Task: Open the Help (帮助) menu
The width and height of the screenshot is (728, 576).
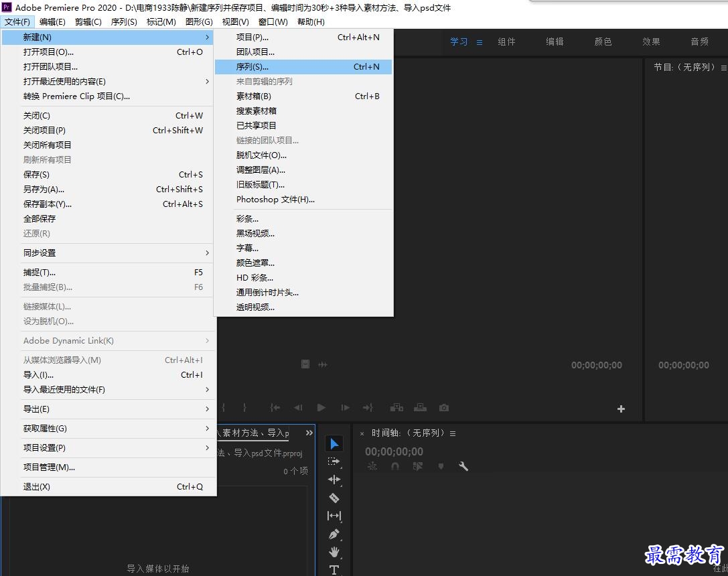Action: pyautogui.click(x=311, y=22)
